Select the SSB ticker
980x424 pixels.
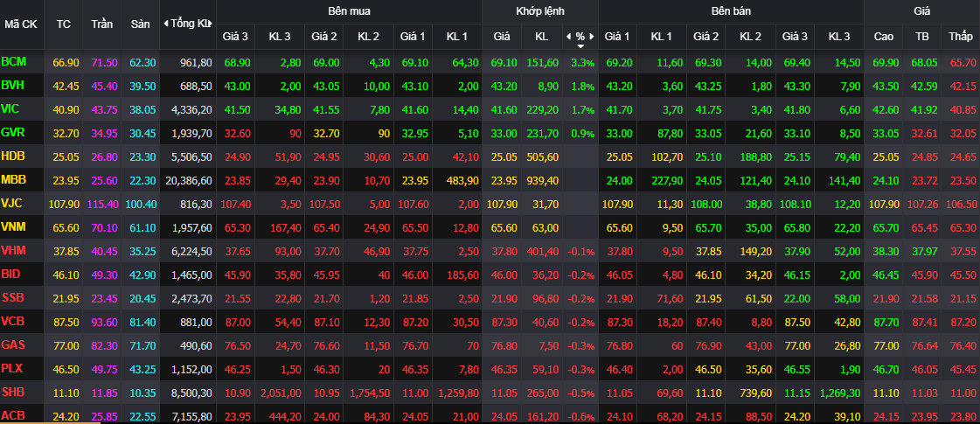pyautogui.click(x=13, y=298)
